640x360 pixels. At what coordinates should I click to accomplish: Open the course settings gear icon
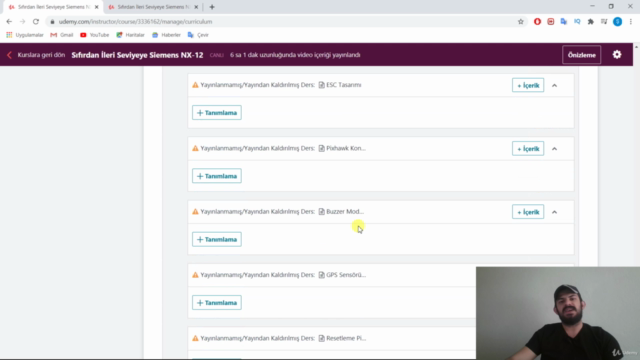(x=617, y=55)
